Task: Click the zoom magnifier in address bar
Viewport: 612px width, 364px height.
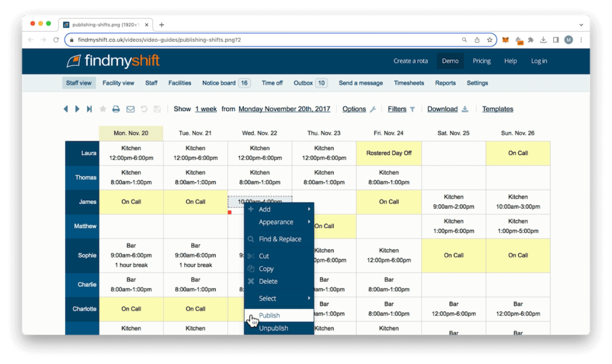Action: (464, 40)
